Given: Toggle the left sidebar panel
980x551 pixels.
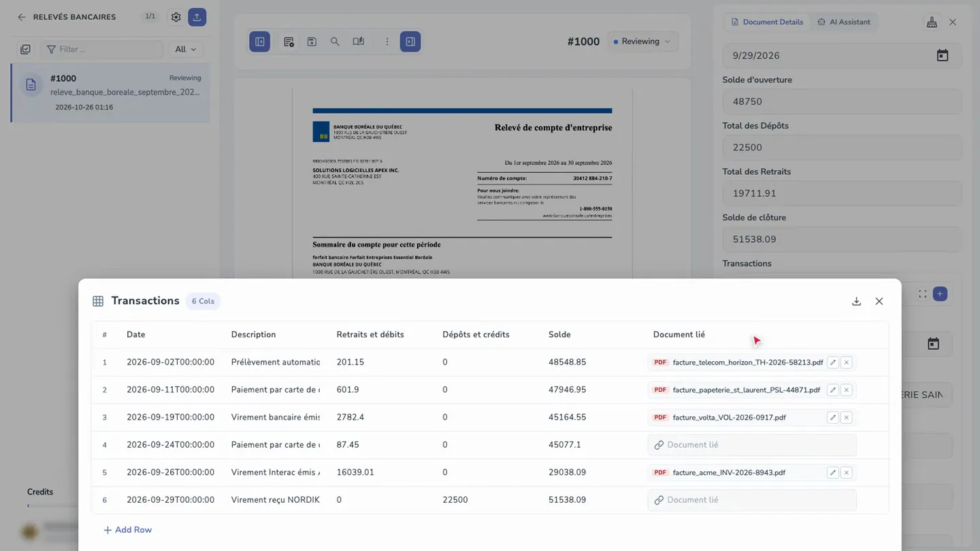Looking at the screenshot, I should coord(260,41).
